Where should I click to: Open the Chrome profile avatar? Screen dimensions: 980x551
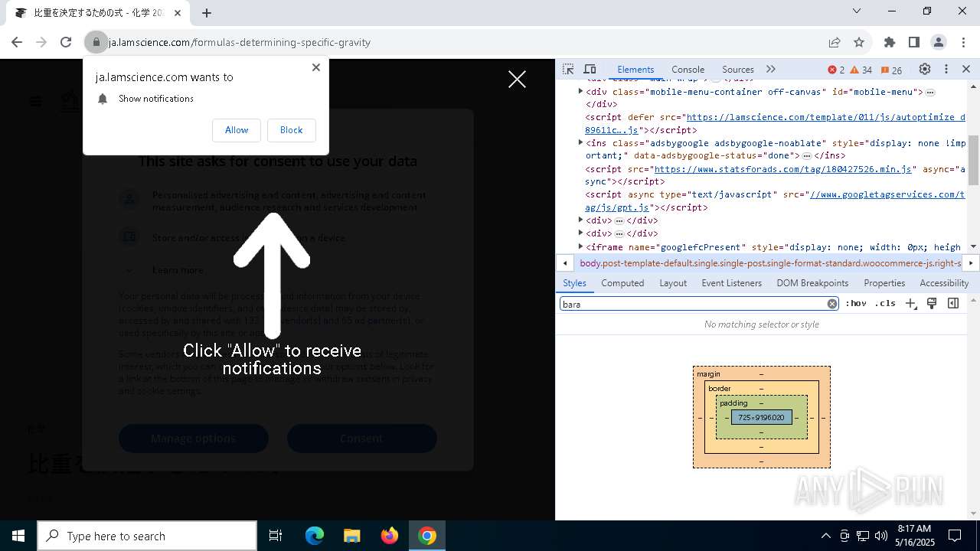[x=939, y=42]
